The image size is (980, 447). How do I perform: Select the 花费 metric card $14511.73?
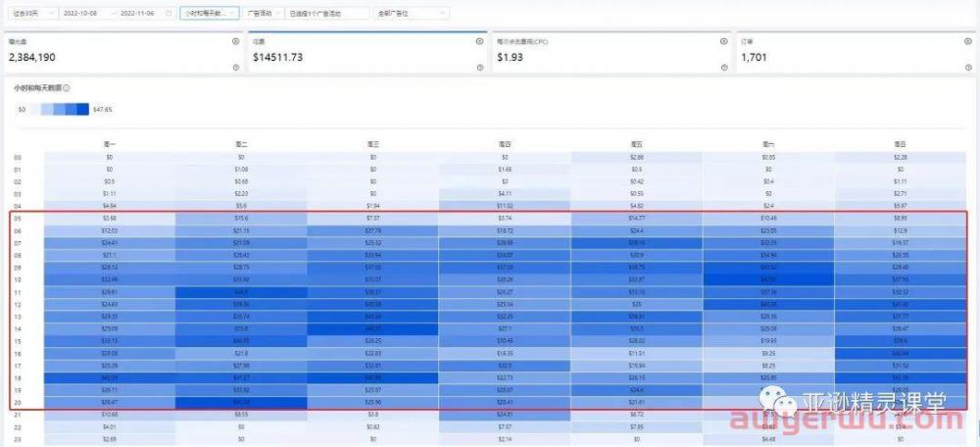367,54
